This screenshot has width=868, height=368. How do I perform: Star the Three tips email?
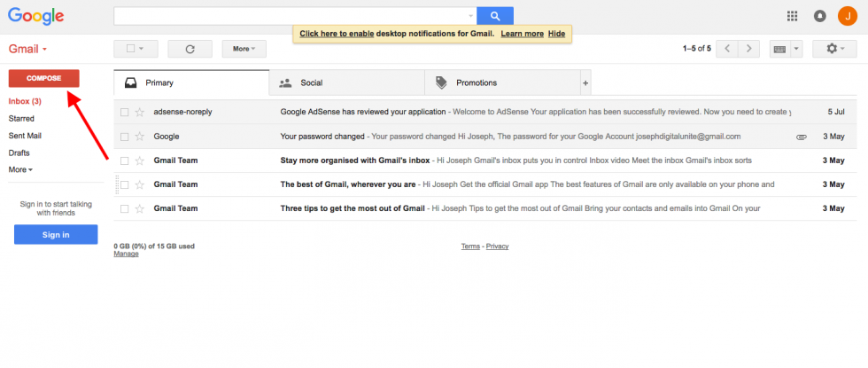coord(140,209)
